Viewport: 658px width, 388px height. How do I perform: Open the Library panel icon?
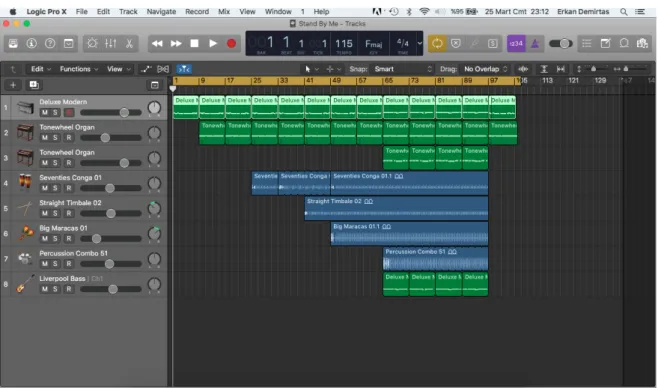(x=13, y=43)
